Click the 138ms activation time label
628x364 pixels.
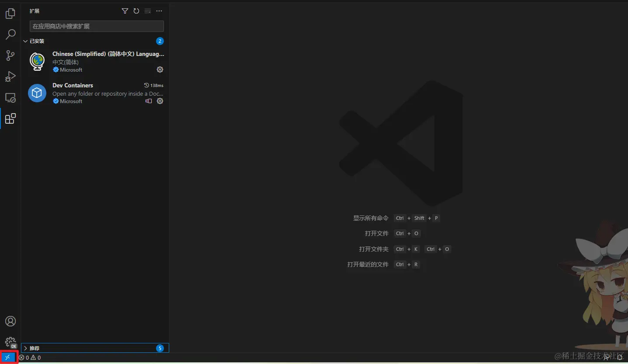tap(154, 85)
